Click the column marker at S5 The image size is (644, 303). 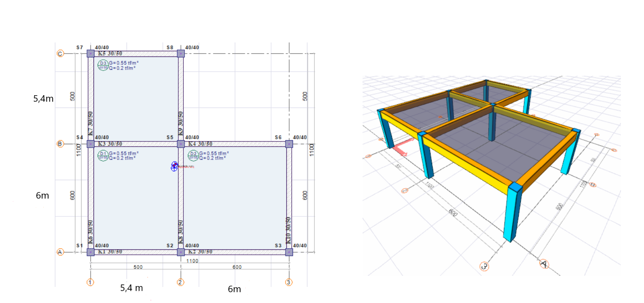pos(180,143)
